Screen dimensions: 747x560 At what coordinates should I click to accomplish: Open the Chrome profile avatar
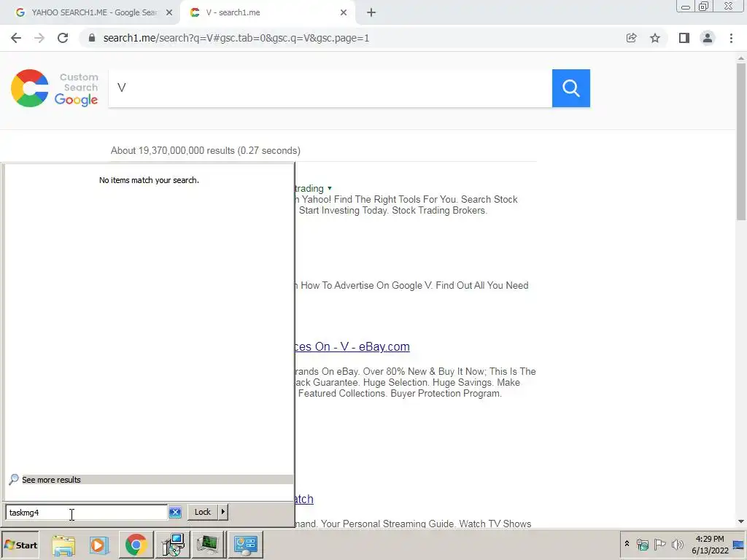tap(708, 38)
